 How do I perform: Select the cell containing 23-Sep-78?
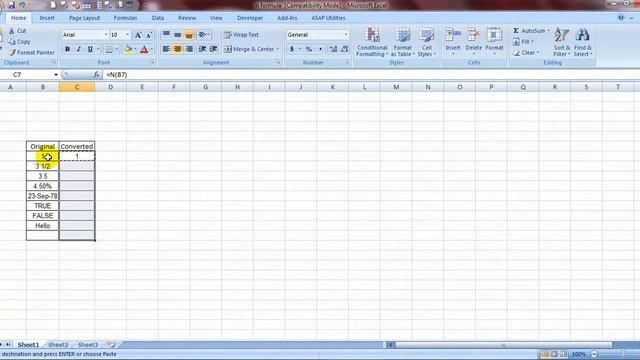(x=42, y=196)
